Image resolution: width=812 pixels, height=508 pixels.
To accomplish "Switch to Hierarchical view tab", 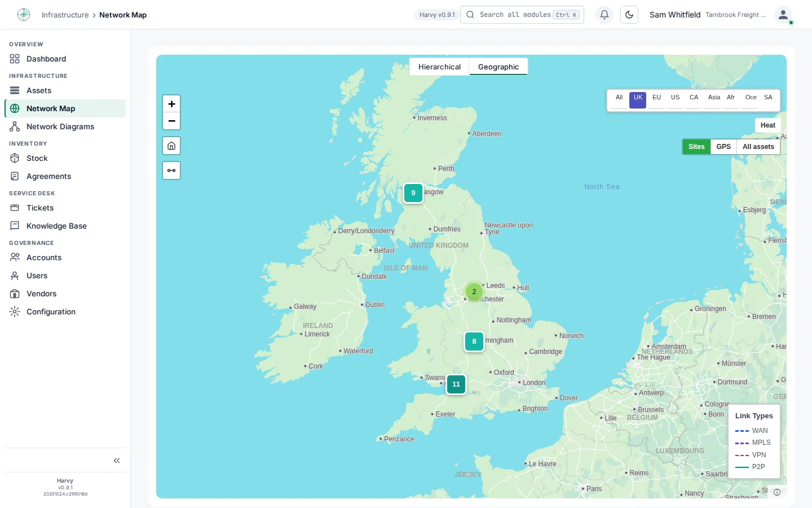I will 439,67.
